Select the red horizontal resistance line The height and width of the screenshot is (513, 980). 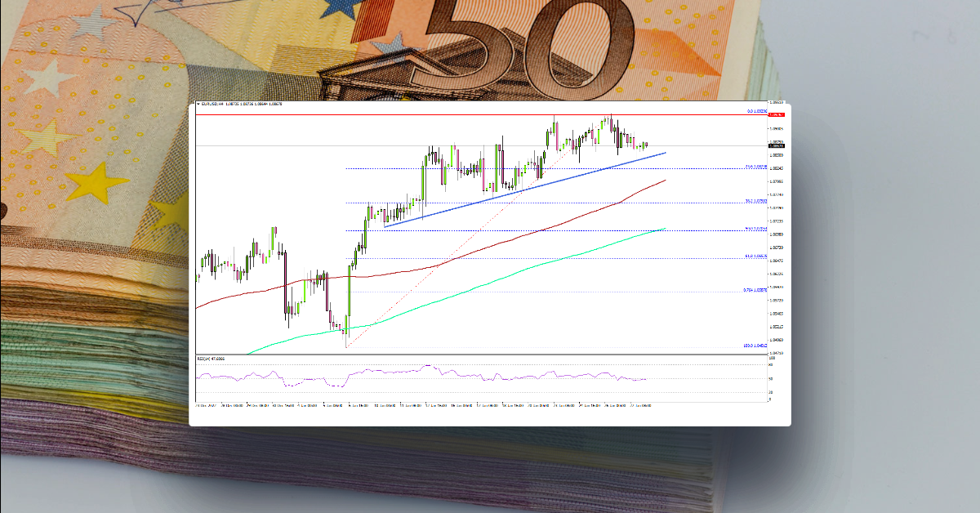pyautogui.click(x=490, y=115)
